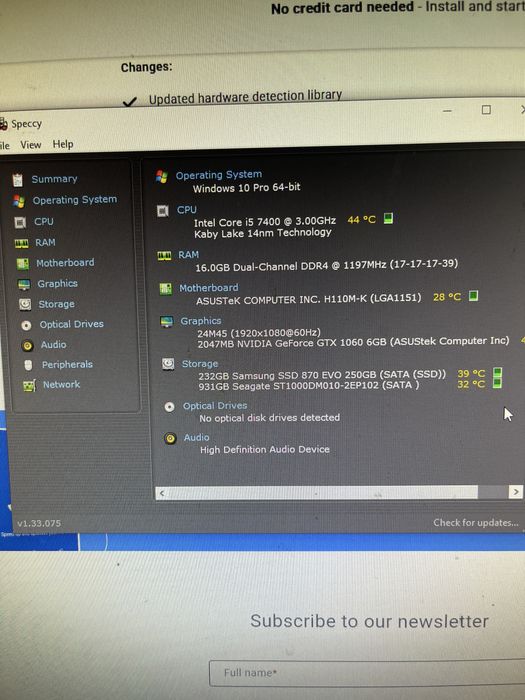Click the Motherboard icon in sidebar

coord(23,263)
